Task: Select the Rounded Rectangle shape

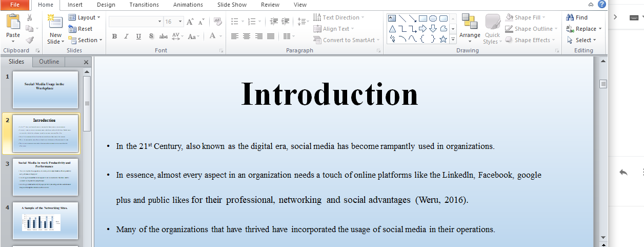Action: [444, 18]
